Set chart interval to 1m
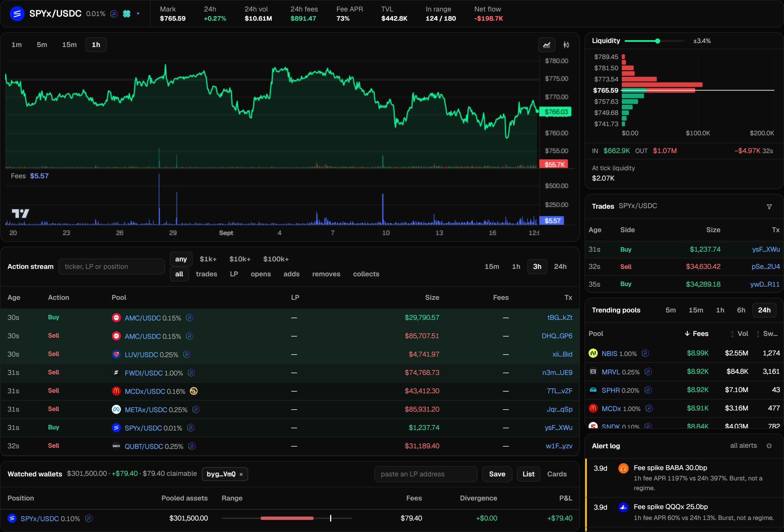Viewport: 784px width, 532px height. tap(17, 45)
